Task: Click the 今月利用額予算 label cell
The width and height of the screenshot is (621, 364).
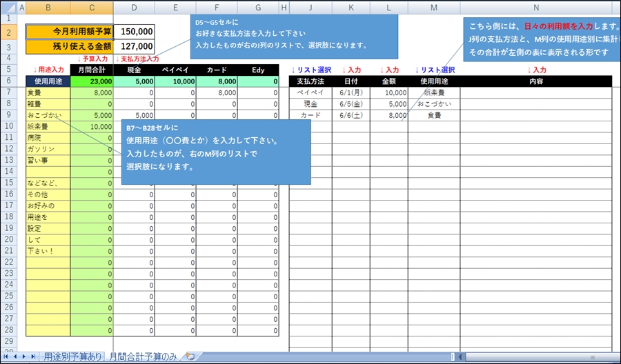Action: pyautogui.click(x=70, y=32)
